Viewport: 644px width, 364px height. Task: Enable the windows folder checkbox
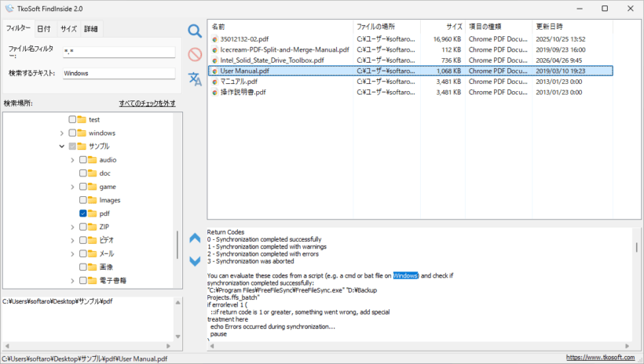tap(72, 133)
